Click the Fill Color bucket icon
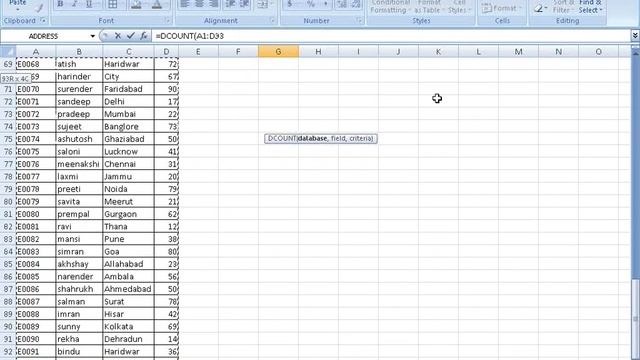Image resolution: width=640 pixels, height=360 pixels. [x=136, y=4]
